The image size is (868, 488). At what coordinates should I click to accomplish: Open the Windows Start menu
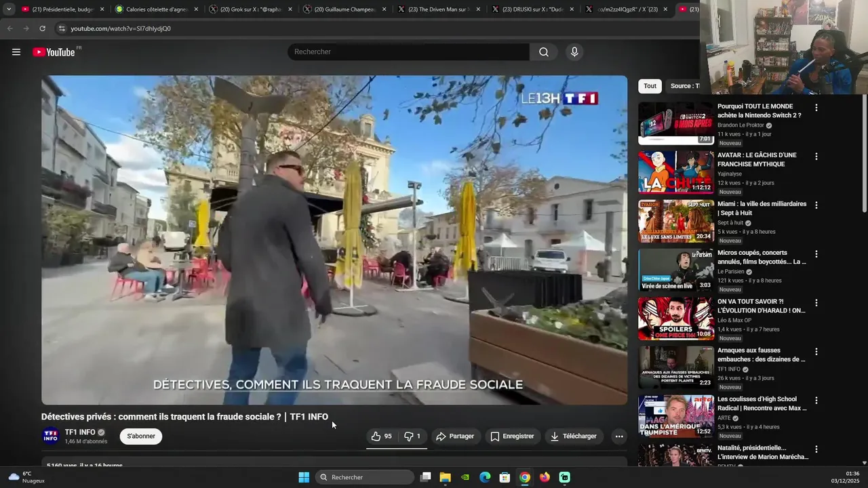304,477
